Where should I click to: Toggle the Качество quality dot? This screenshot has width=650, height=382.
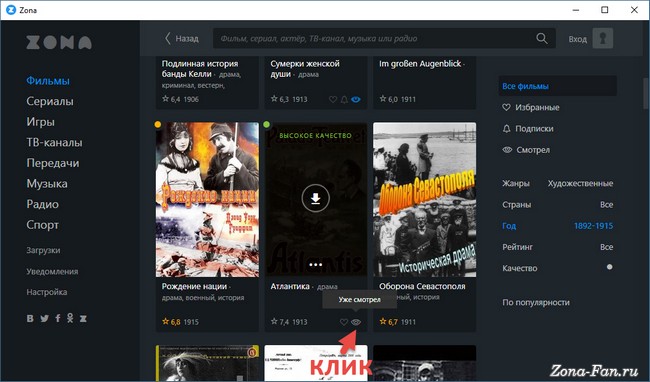(x=609, y=267)
